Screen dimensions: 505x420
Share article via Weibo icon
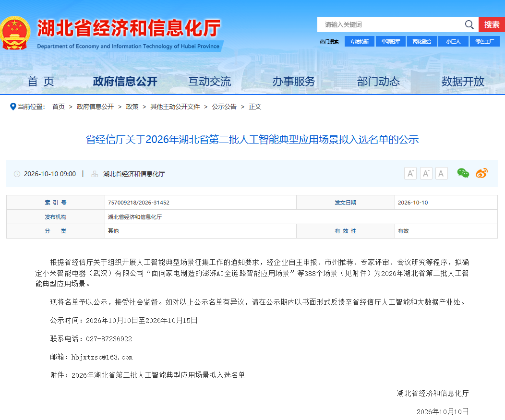482,173
